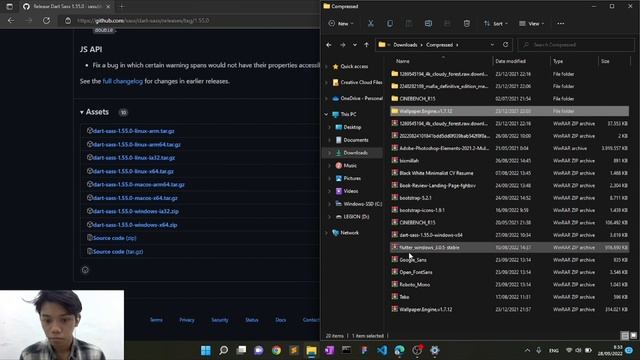
Task: Open the View dropdown menu
Action: [531, 24]
